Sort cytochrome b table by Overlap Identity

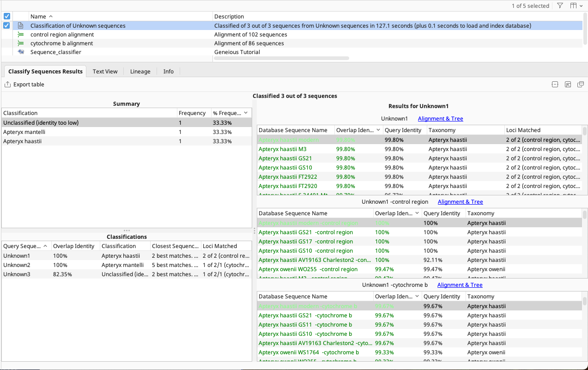pos(397,297)
